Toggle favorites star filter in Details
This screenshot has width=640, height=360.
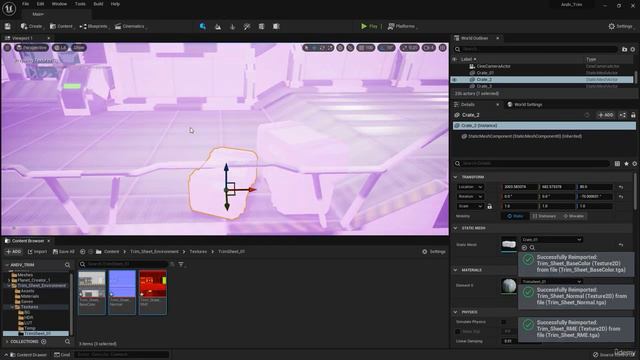(627, 163)
